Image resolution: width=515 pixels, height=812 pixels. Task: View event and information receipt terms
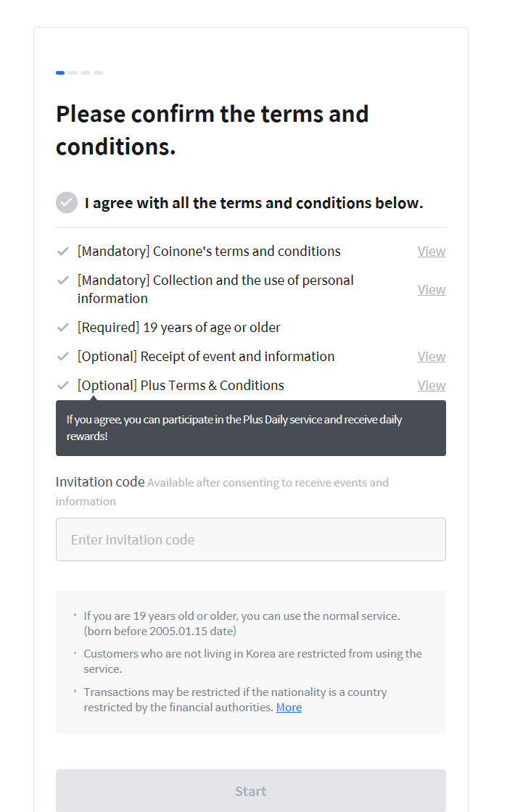(431, 357)
